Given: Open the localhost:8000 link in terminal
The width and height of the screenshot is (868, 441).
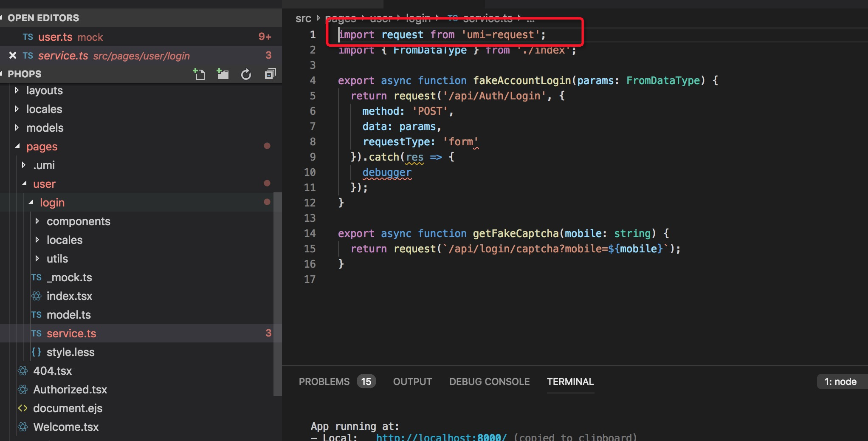Looking at the screenshot, I should 441,437.
